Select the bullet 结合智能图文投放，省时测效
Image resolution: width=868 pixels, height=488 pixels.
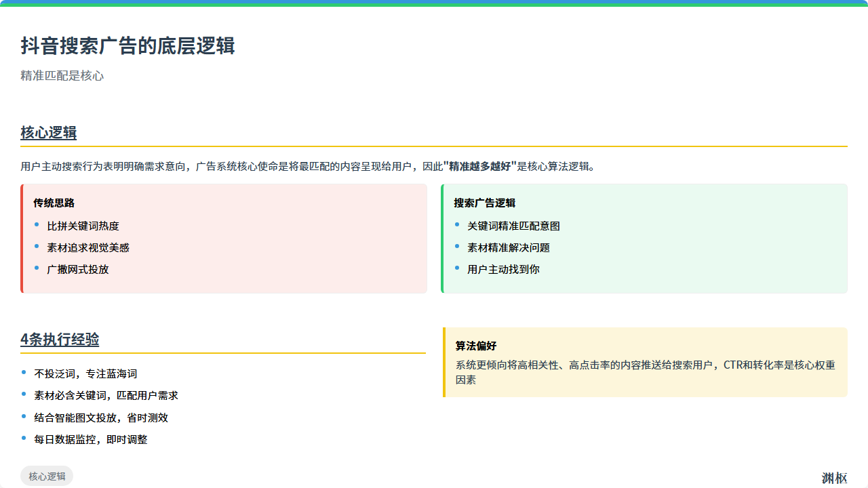101,418
